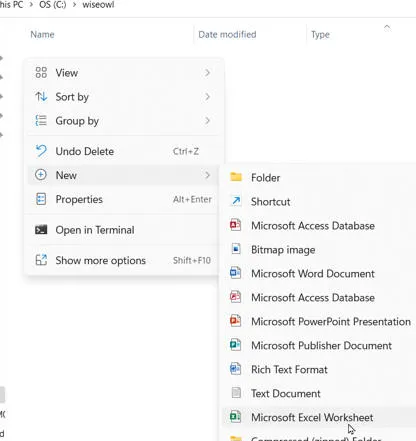Image resolution: width=416 pixels, height=441 pixels.
Task: Go to OS (C:) in the breadcrumb
Action: coord(53,5)
